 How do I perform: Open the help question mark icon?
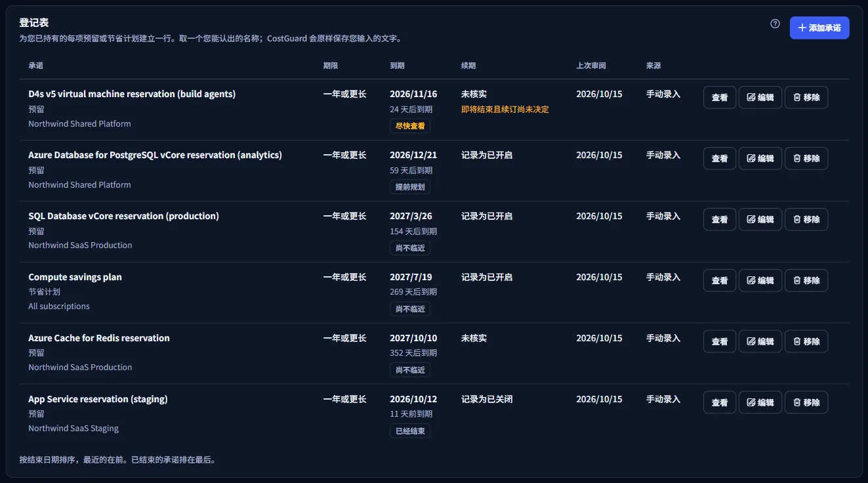click(775, 24)
